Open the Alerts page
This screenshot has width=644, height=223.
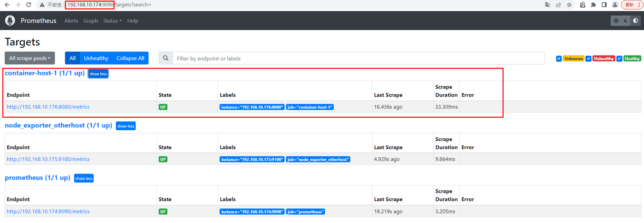coord(71,21)
